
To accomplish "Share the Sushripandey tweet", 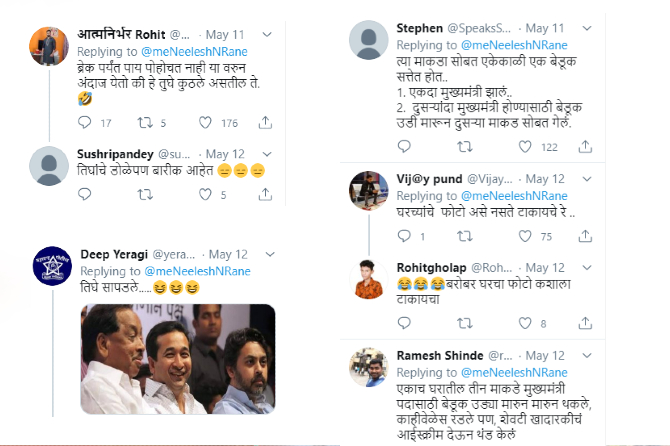I will (265, 194).
